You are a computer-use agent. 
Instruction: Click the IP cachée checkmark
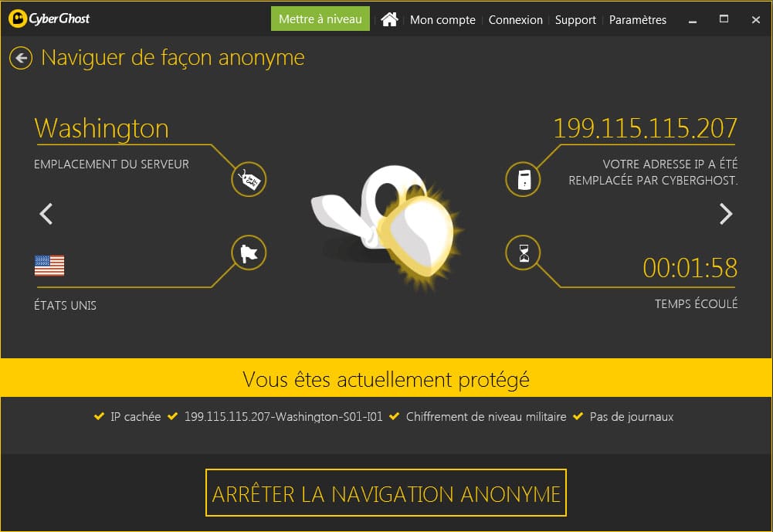click(99, 416)
